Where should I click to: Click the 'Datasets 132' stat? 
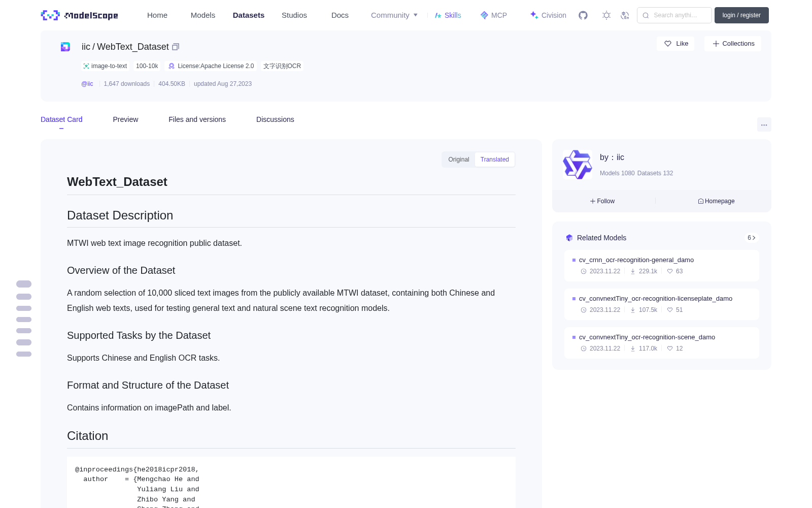click(655, 173)
